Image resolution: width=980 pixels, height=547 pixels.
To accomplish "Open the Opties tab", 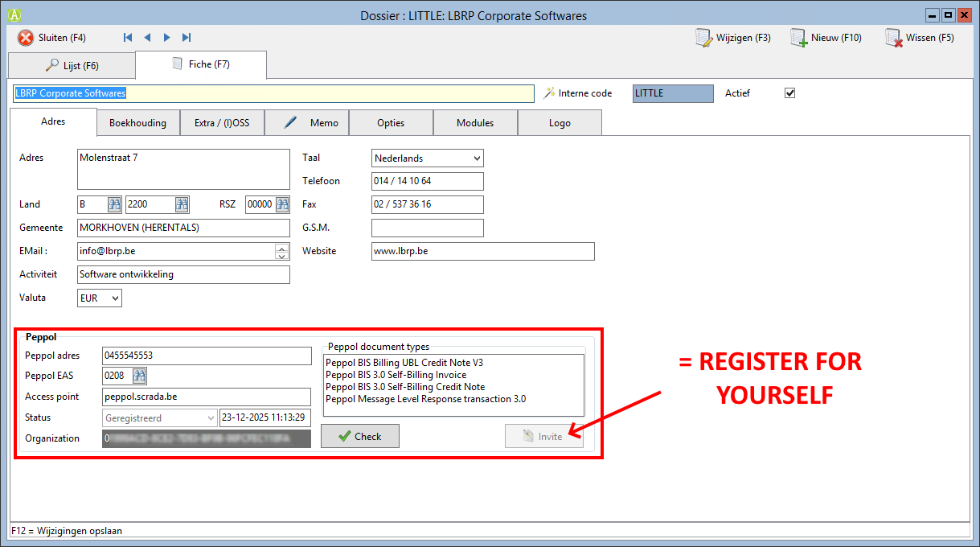I will [391, 123].
